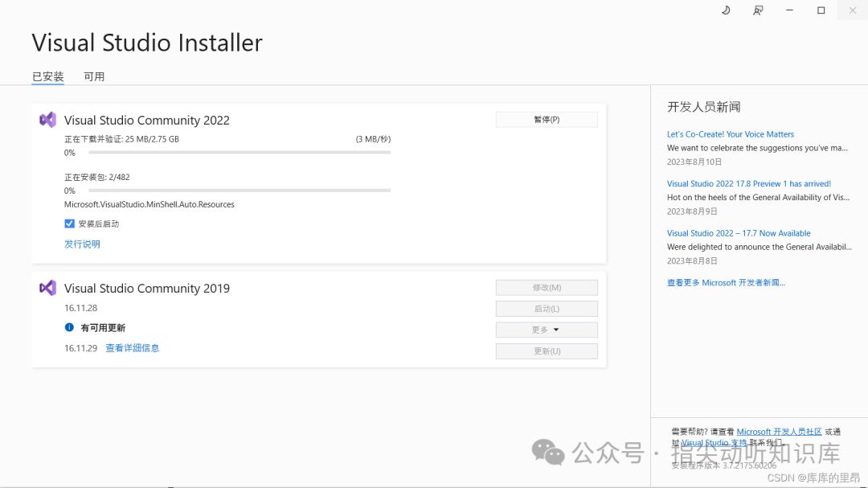
Task: Maximize the installer window
Action: pos(821,10)
